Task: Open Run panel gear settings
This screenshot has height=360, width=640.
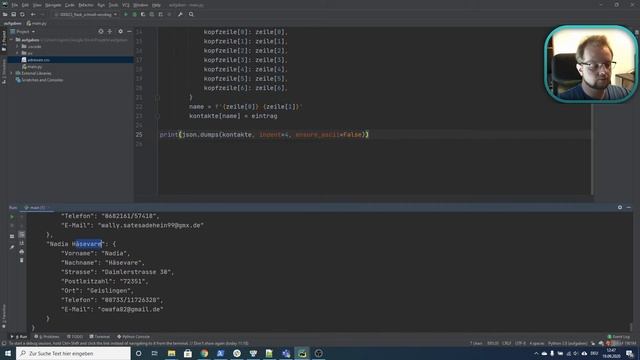Action: pos(620,207)
